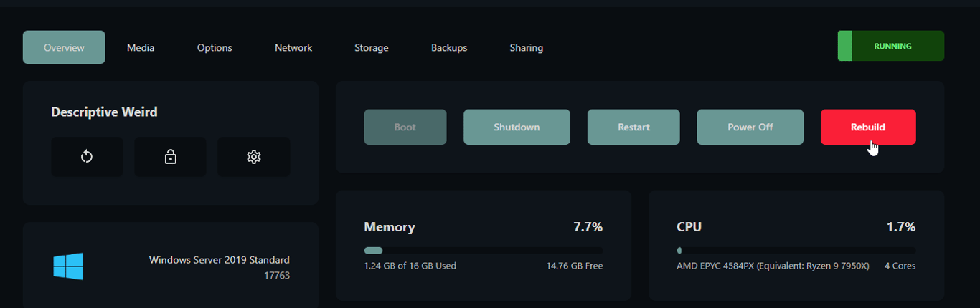
Task: Click the Shutdown button
Action: click(517, 127)
